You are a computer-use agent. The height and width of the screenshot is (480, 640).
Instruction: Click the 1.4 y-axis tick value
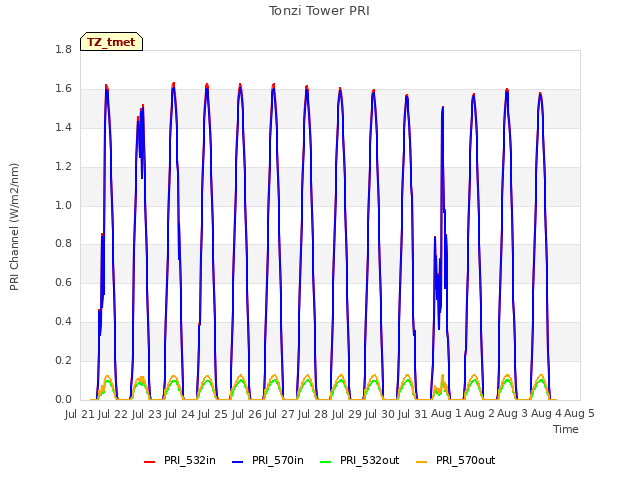pyautogui.click(x=63, y=128)
